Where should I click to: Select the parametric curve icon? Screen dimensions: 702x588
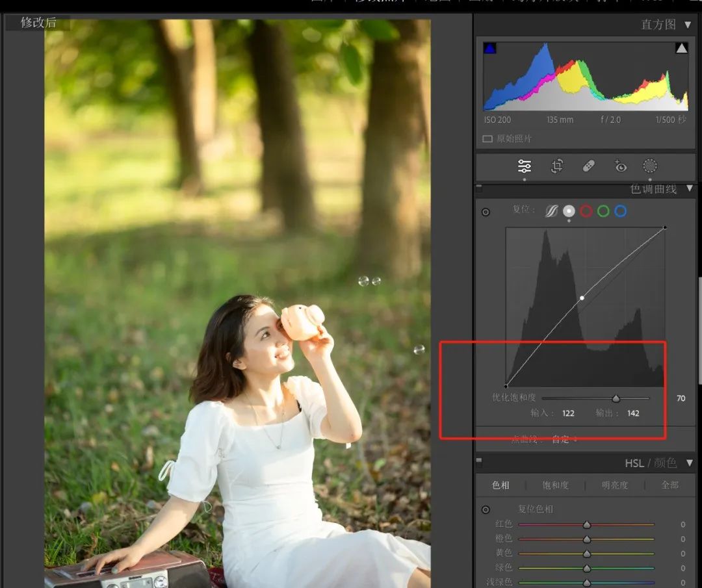point(551,211)
